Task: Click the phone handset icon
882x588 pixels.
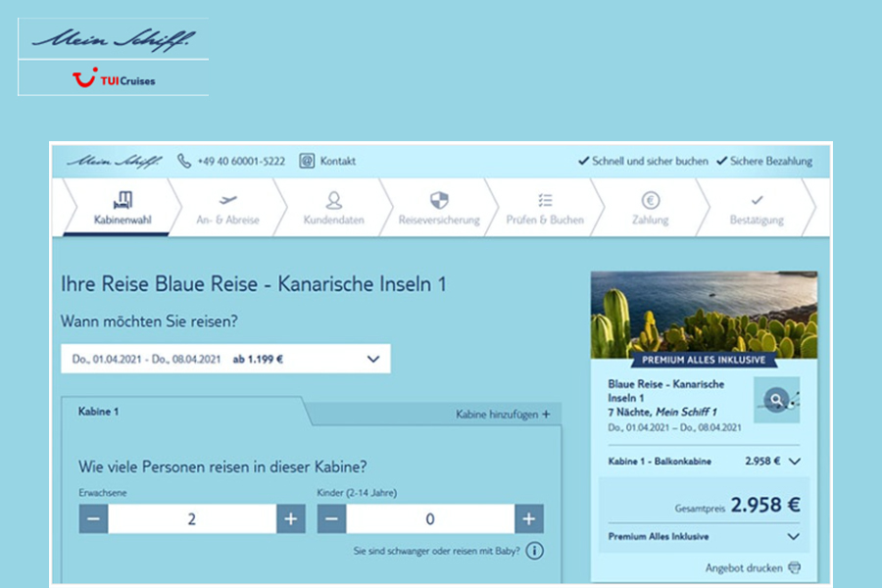Action: [x=184, y=161]
